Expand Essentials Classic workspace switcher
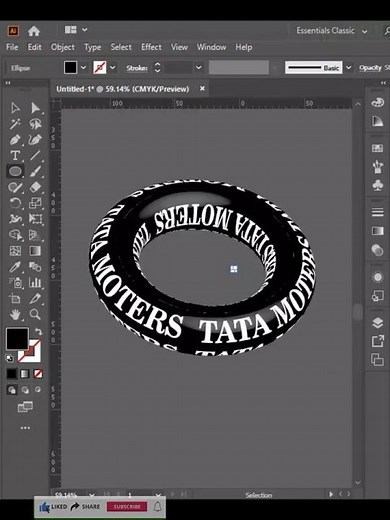Viewport: 390px width, 520px height. [365, 31]
